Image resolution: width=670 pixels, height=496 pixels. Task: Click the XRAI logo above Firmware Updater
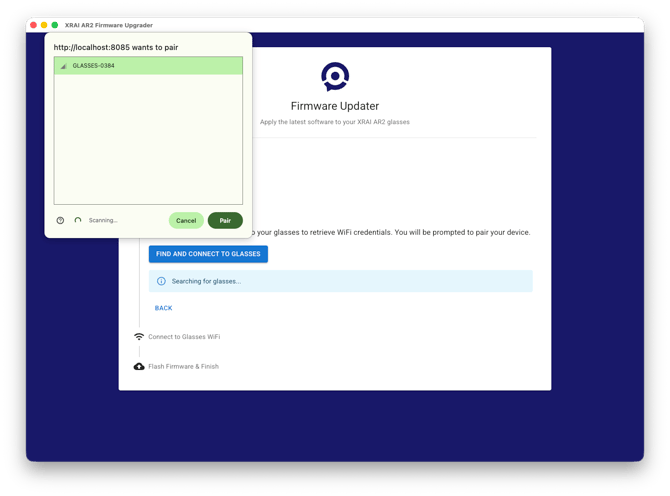pos(335,76)
